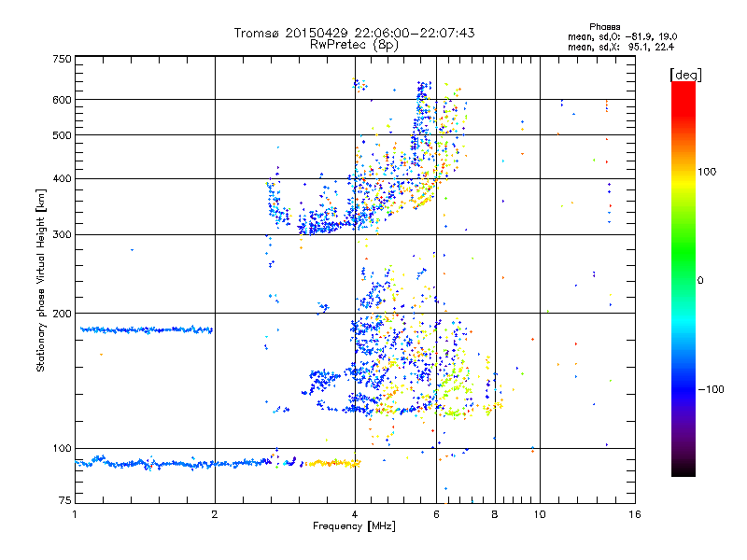Click the x-axis tick label '2'
Screen dimensions: 747x560
tap(215, 514)
